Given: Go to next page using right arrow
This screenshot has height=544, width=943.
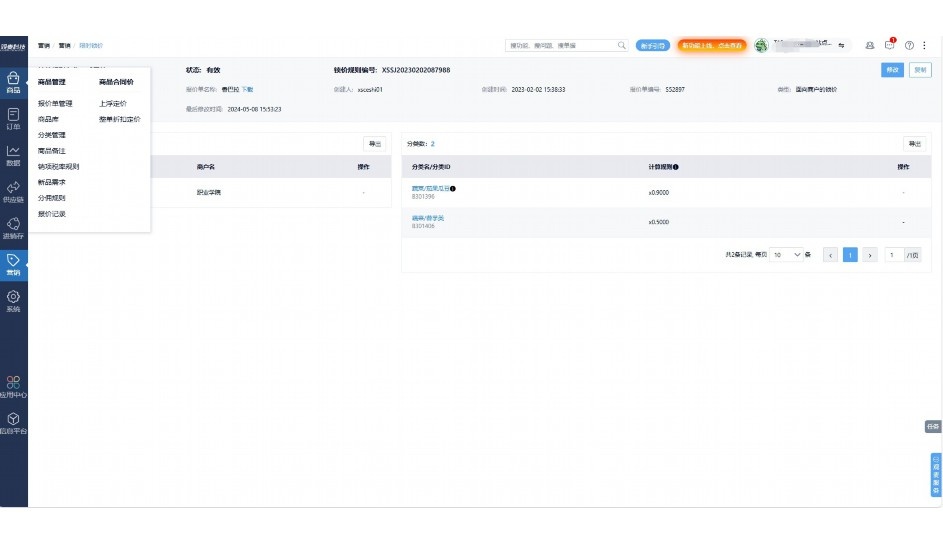Looking at the screenshot, I should coord(869,255).
